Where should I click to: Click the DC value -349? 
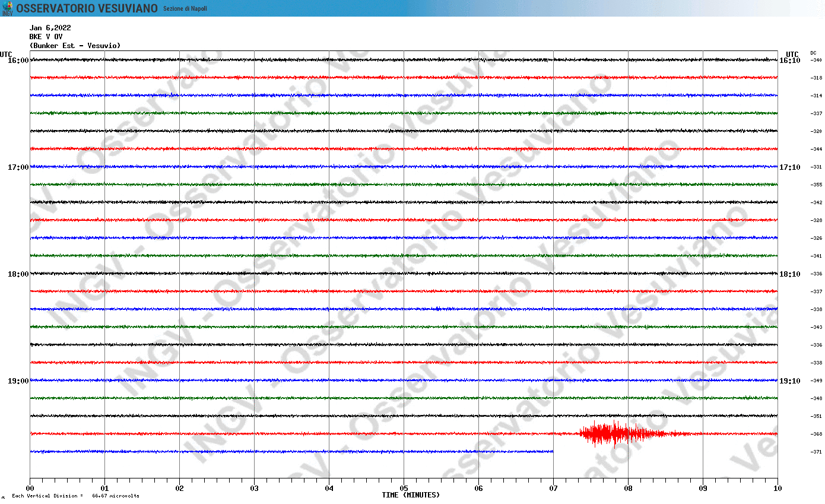point(817,381)
